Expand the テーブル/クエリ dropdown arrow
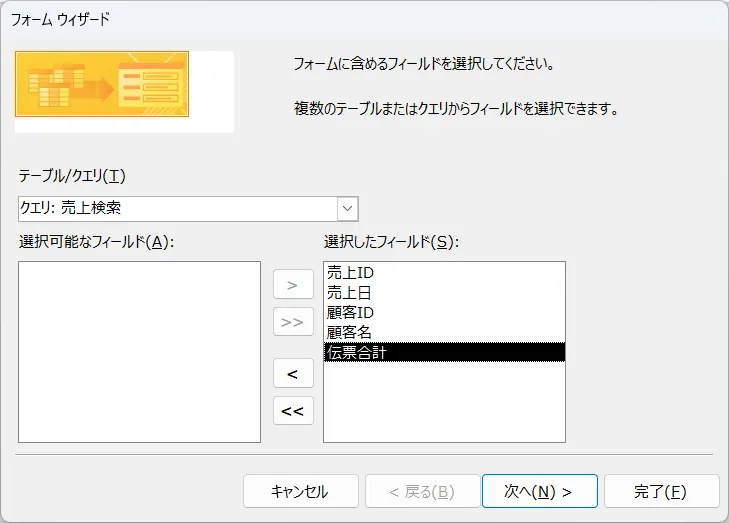This screenshot has height=523, width=729. click(347, 208)
